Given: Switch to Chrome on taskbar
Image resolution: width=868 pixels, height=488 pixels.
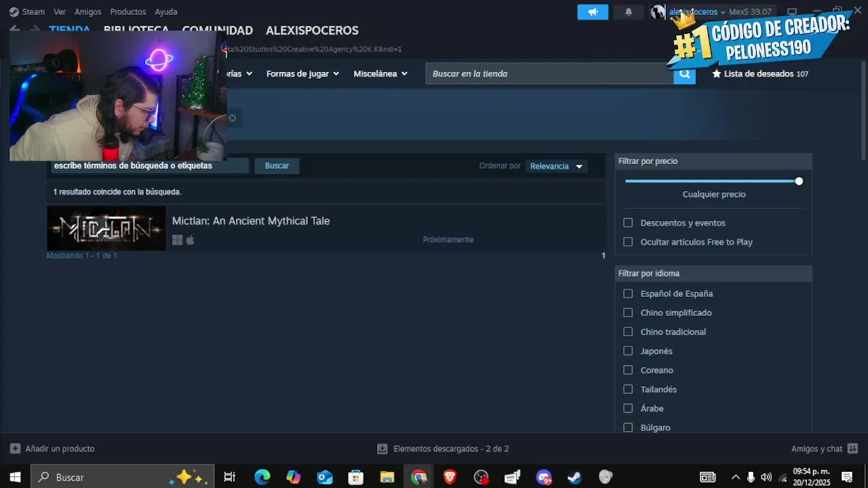Looking at the screenshot, I should click(x=418, y=477).
